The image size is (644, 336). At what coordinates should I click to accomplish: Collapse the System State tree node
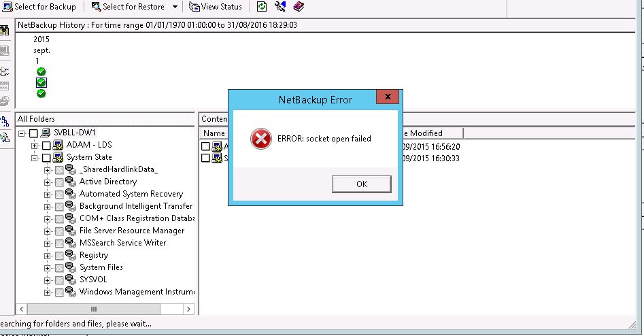click(34, 157)
